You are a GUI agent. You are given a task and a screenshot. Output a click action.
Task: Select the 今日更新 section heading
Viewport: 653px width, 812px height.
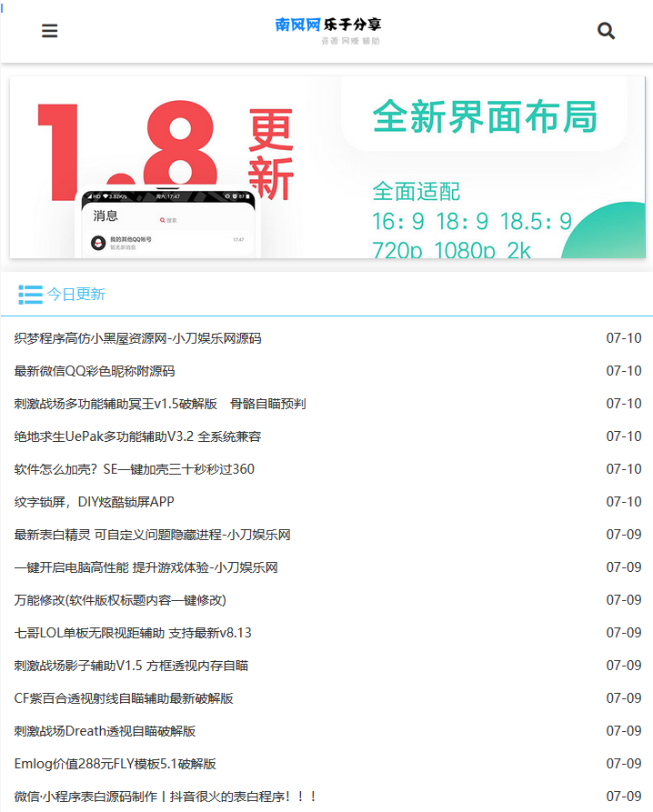click(76, 294)
